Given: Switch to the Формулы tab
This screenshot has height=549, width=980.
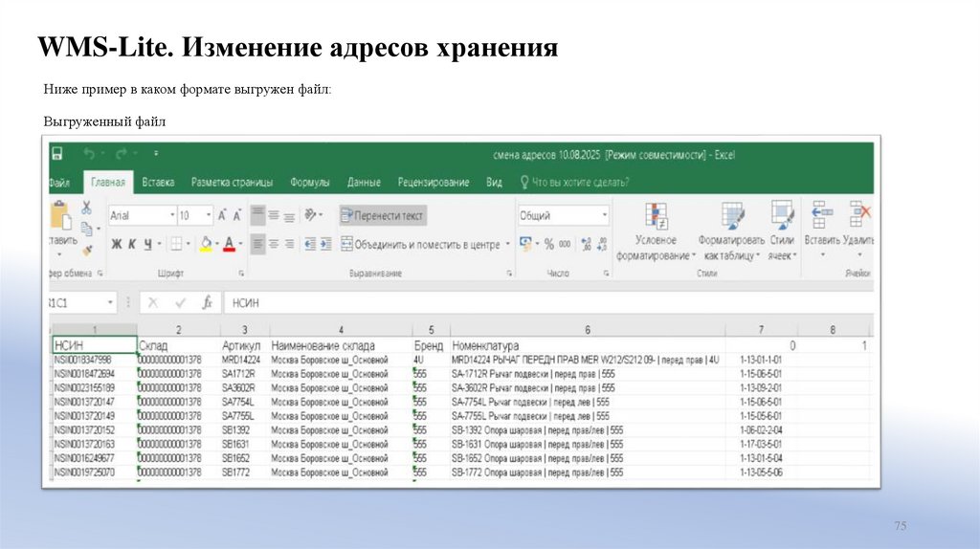Looking at the screenshot, I should (309, 183).
